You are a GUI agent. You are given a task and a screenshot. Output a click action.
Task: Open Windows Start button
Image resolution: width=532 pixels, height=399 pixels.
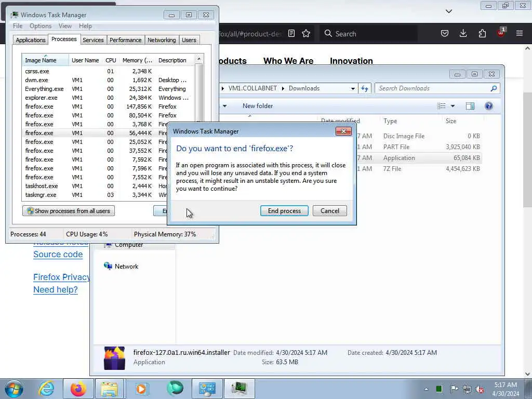pos(14,389)
